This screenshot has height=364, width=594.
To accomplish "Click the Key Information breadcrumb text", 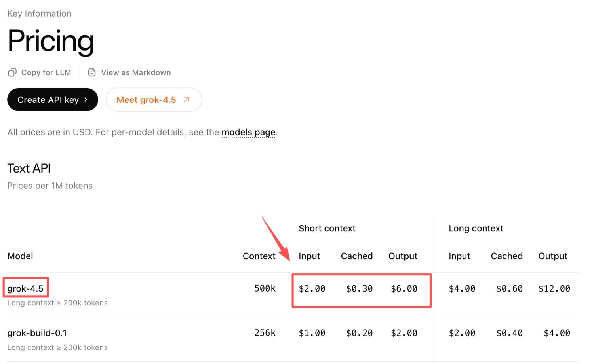I will (40, 13).
